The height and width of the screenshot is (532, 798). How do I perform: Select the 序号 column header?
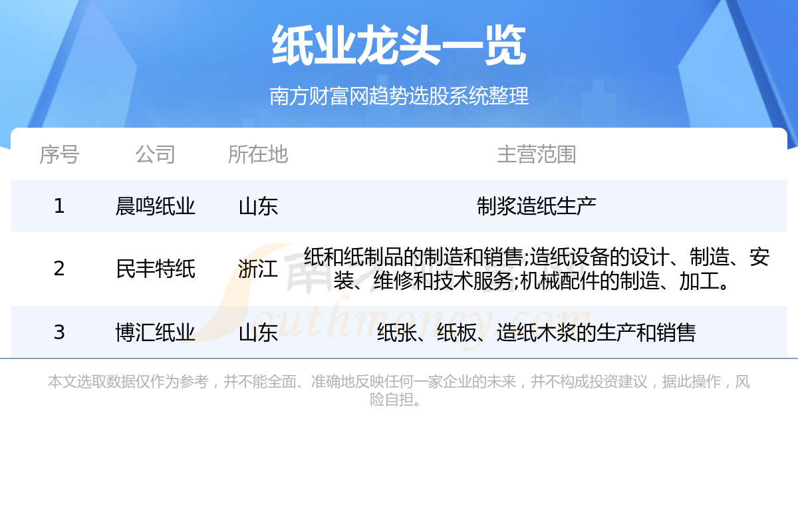pos(59,154)
